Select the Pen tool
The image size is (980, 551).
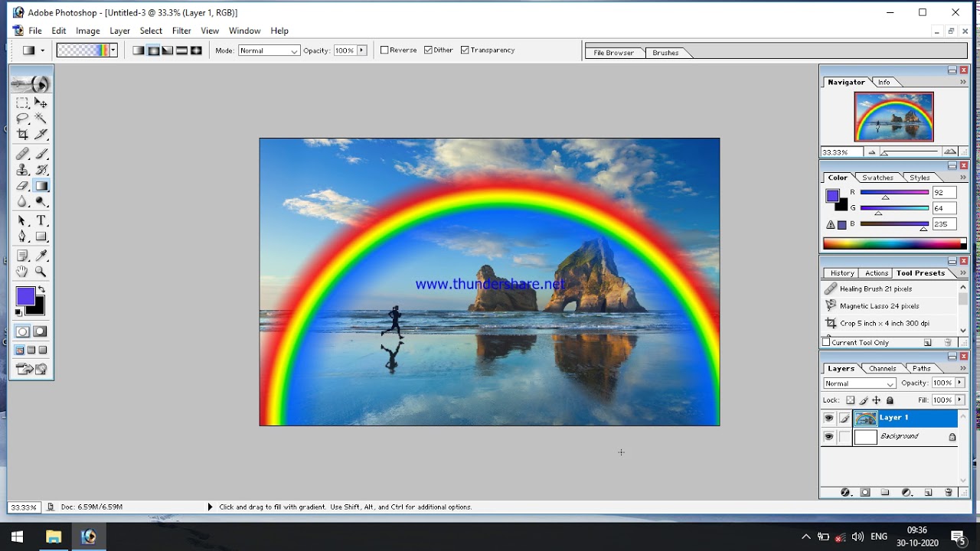pos(22,237)
